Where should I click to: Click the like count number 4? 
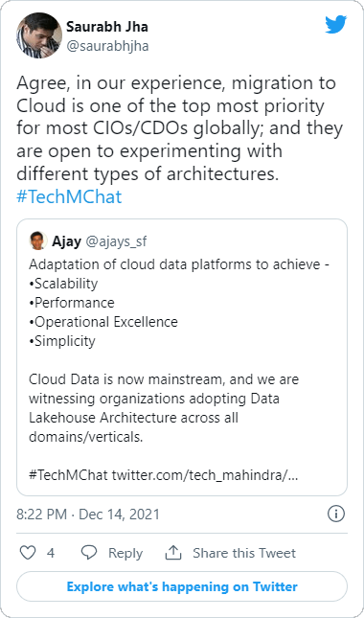(x=51, y=553)
